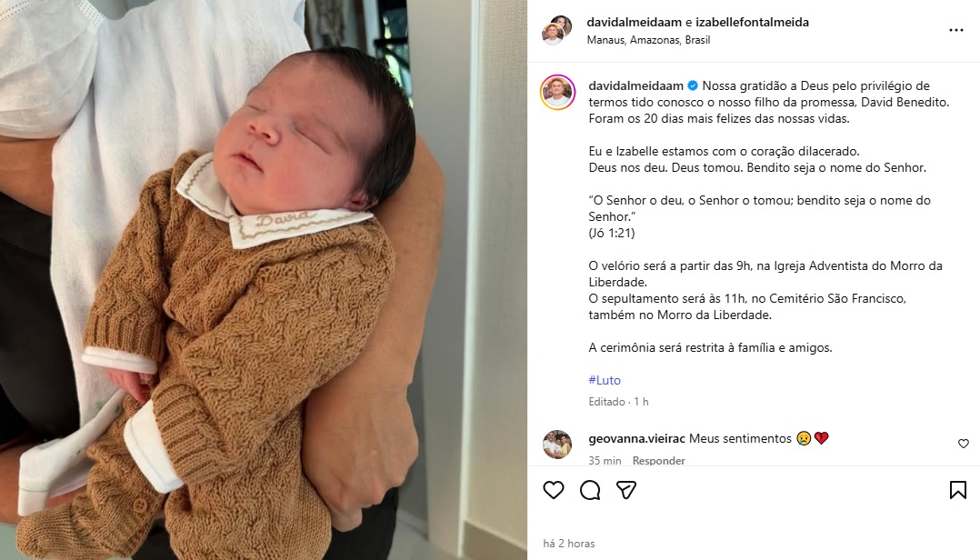Open Manaus, Amazonas, Brasil location
This screenshot has width=980, height=560.
(648, 40)
